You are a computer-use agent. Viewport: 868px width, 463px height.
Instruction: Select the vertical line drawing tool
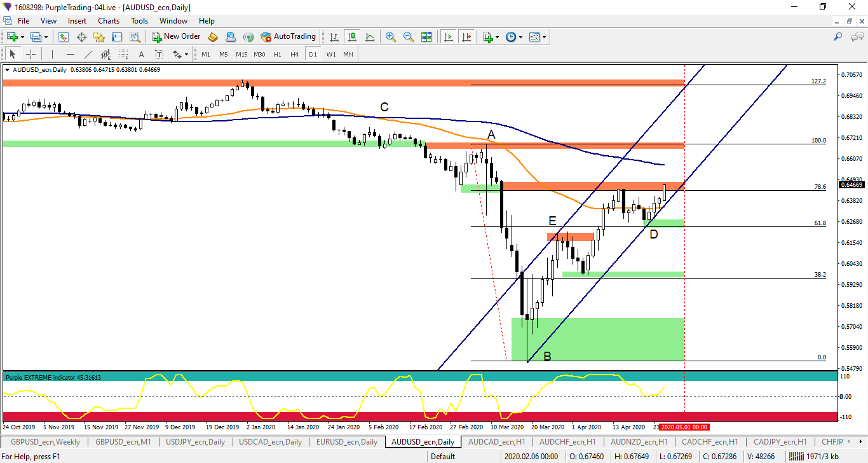point(52,54)
